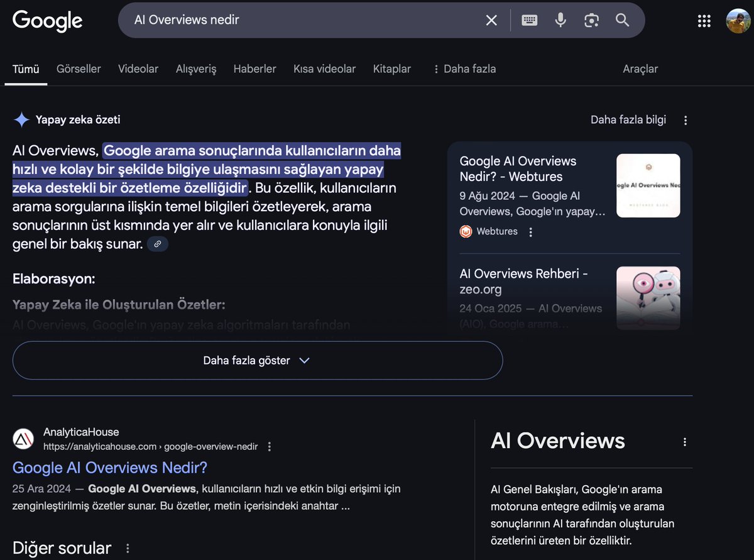Open the Alışveriş tab

196,69
